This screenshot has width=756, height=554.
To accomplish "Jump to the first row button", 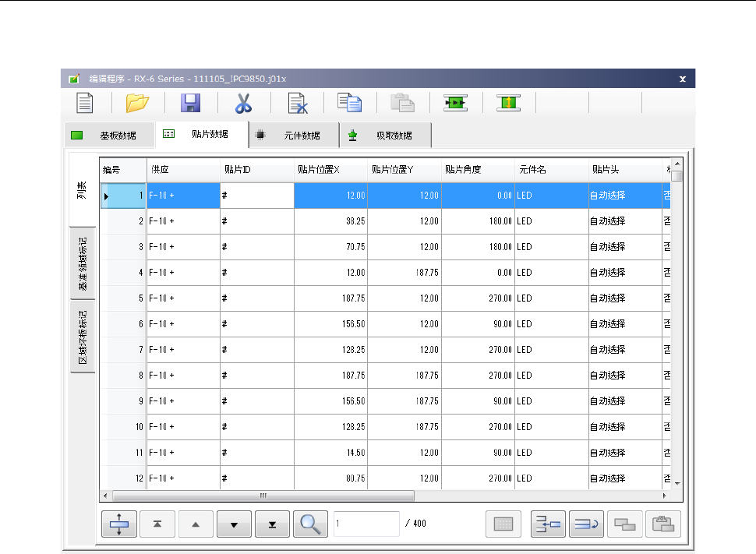I will [157, 524].
